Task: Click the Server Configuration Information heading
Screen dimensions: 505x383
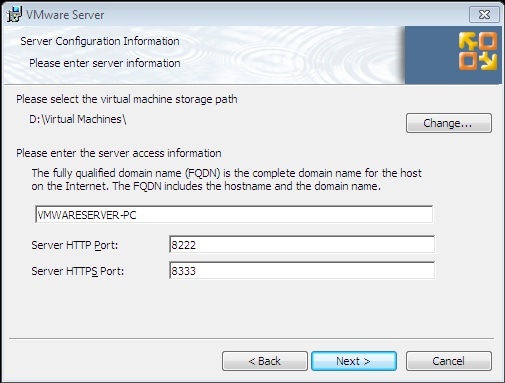Action: (100, 41)
